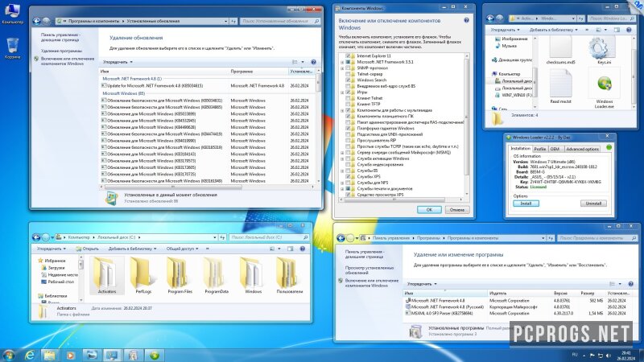Viewport: 644px width, 362px height.
Task: Click OK in Windows Features dialog
Action: (x=429, y=210)
